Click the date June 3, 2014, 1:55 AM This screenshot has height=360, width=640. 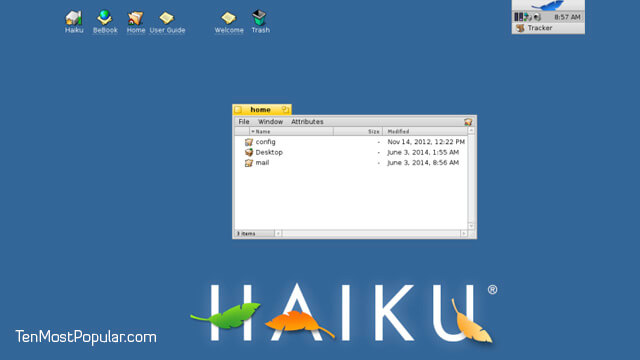pyautogui.click(x=423, y=152)
